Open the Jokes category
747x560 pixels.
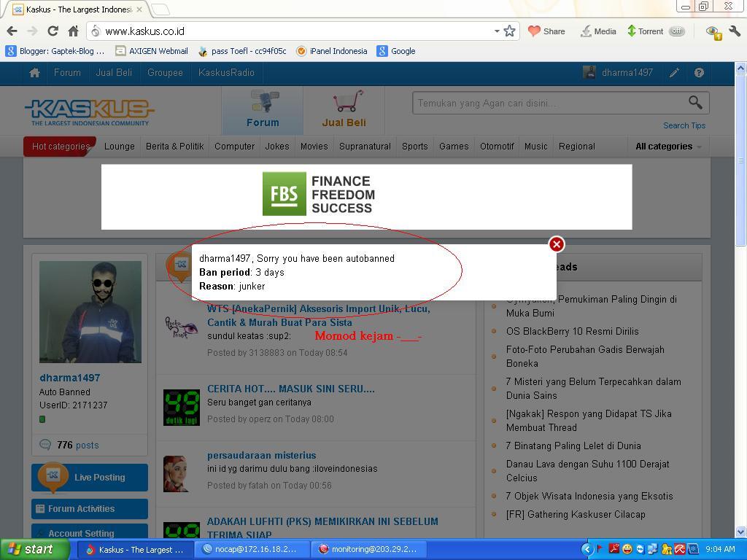click(277, 146)
